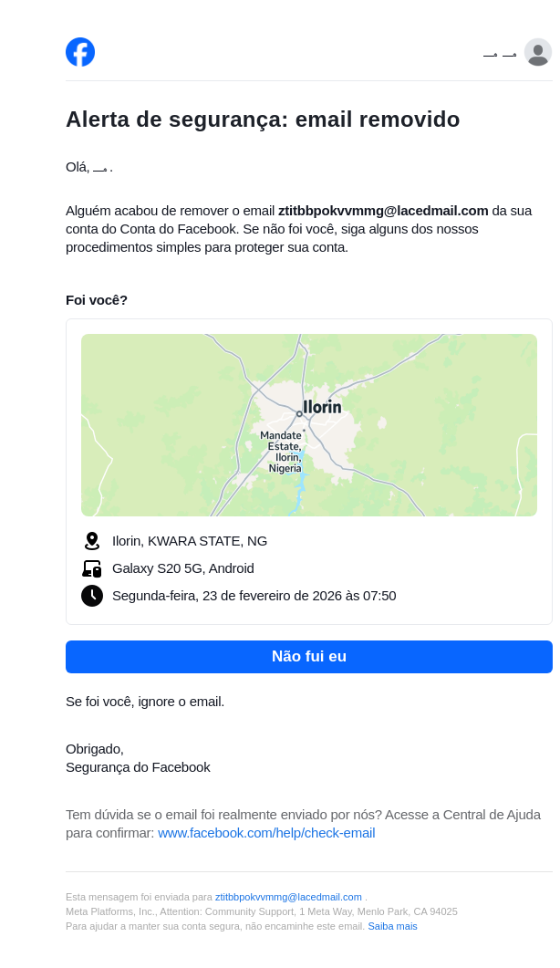Click the account name beside the avatar

point(500,55)
